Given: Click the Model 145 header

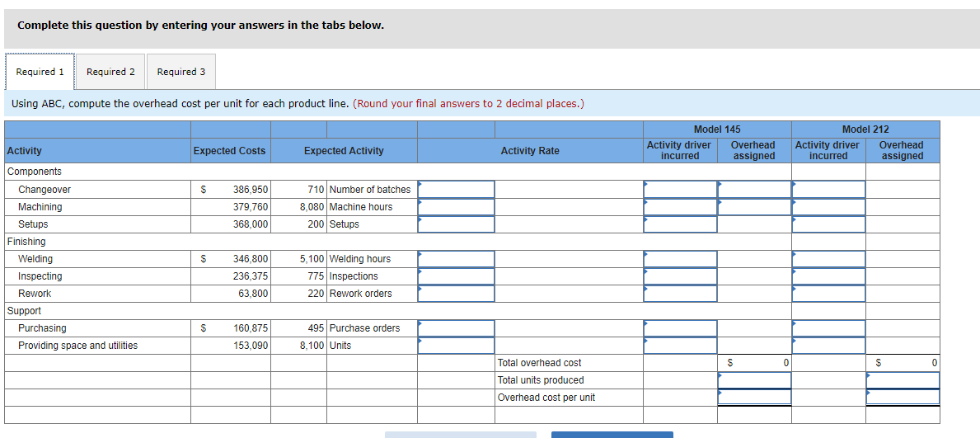Looking at the screenshot, I should coord(717,130).
